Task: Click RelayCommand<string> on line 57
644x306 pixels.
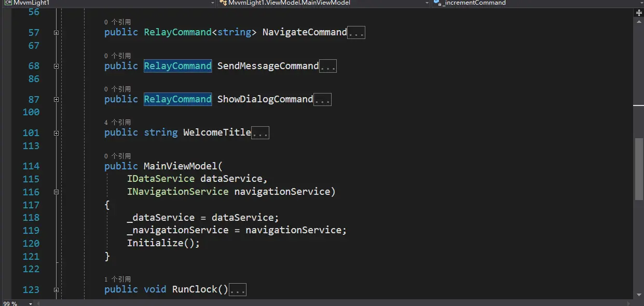Action: pos(200,32)
